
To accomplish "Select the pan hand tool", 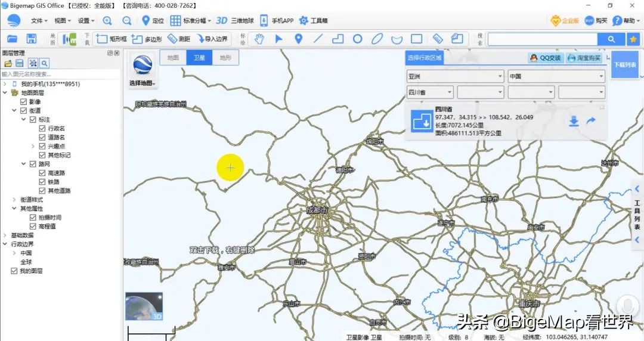I will (x=259, y=39).
